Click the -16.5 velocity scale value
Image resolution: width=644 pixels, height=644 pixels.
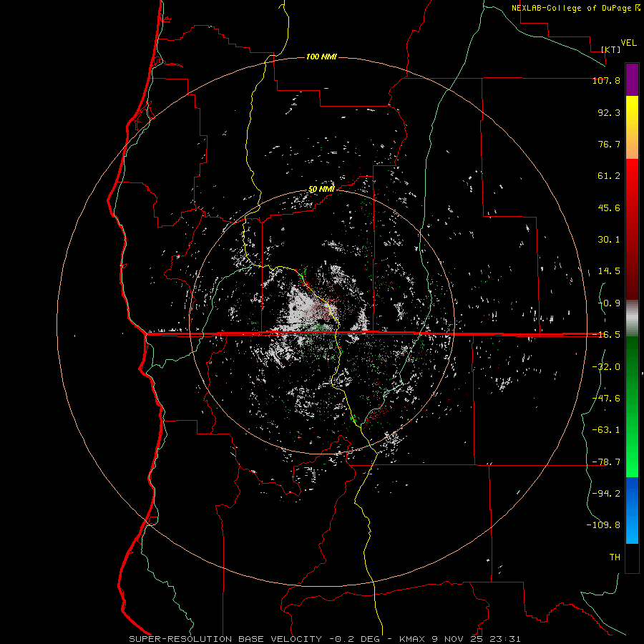606,335
